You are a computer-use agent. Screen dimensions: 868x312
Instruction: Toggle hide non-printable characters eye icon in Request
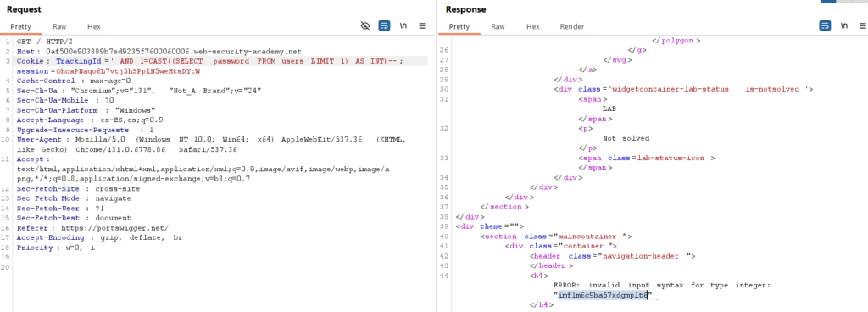tap(364, 25)
